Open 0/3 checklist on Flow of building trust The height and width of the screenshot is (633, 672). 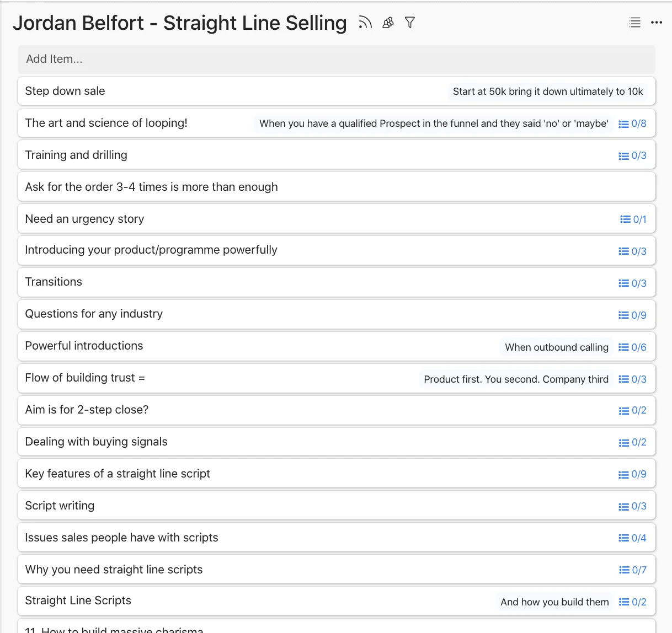[x=632, y=379]
